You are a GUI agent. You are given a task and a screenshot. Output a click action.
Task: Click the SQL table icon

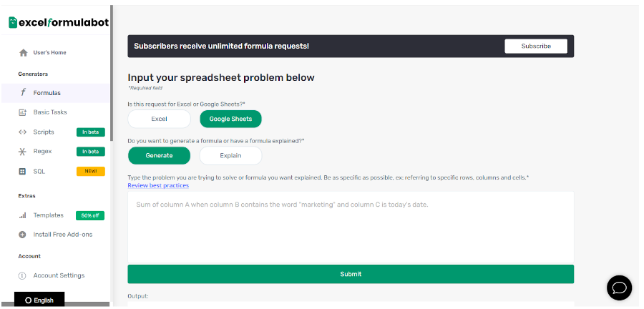(x=23, y=172)
